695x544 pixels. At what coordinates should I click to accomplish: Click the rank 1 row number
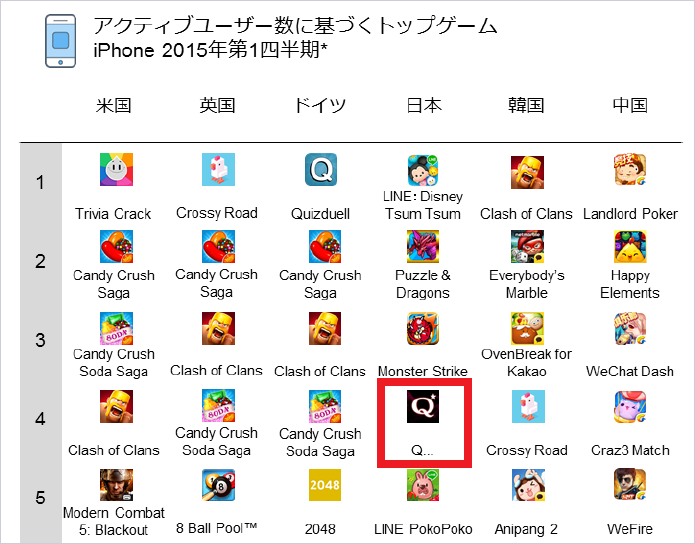pyautogui.click(x=40, y=182)
